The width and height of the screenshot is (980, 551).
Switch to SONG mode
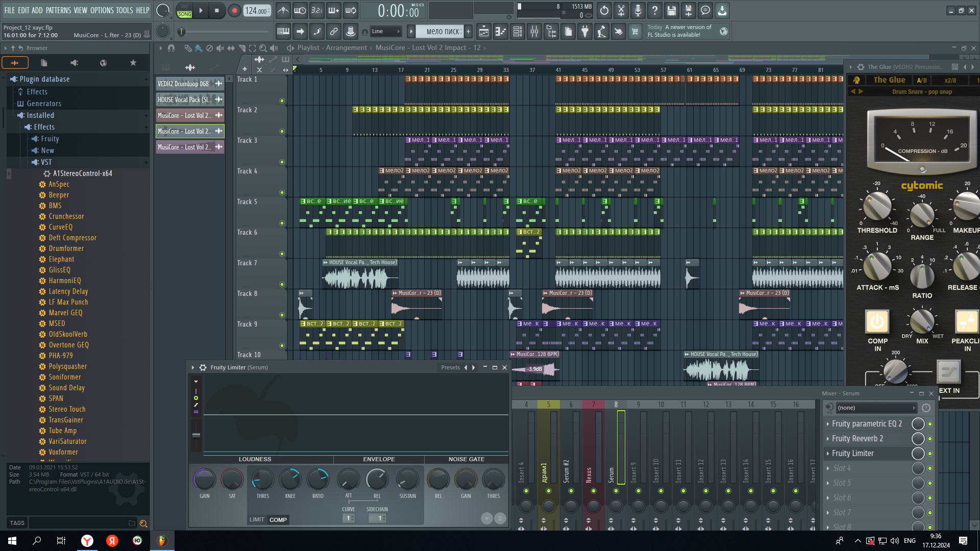coord(185,14)
